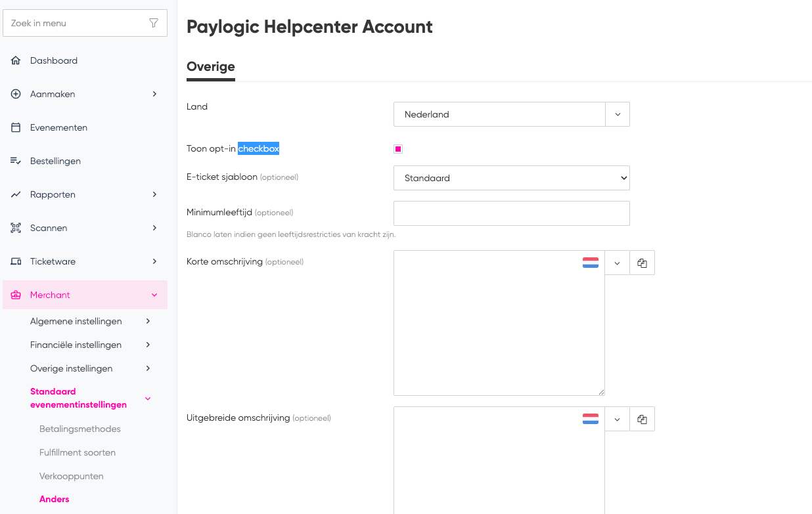Expand Financiële instellingen chevron
Screen dimensions: 812x514
[148, 345]
